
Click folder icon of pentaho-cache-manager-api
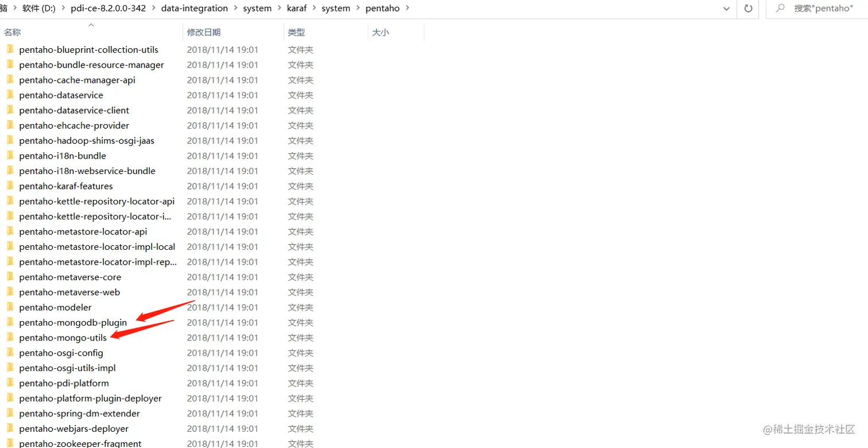pyautogui.click(x=10, y=80)
